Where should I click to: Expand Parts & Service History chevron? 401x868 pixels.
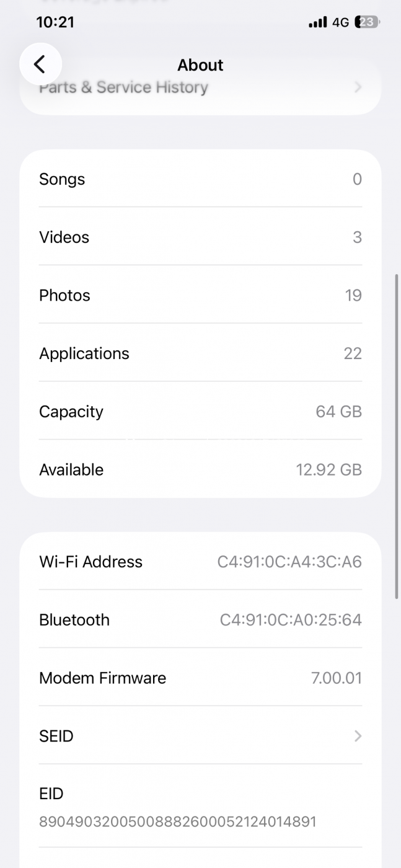(358, 87)
